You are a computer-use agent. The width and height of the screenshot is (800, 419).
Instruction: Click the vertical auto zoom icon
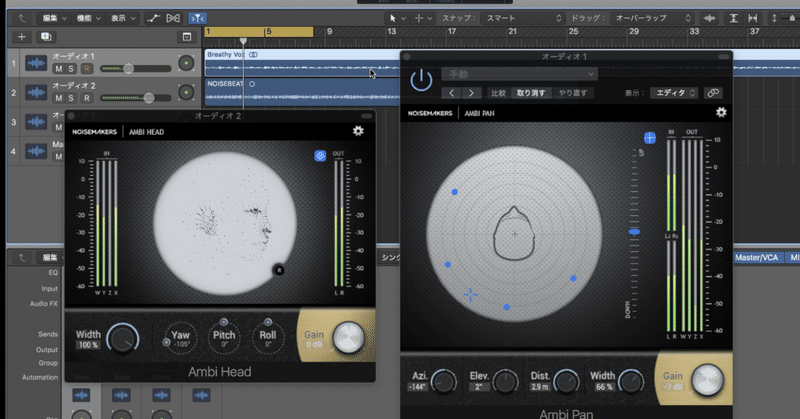tap(733, 18)
